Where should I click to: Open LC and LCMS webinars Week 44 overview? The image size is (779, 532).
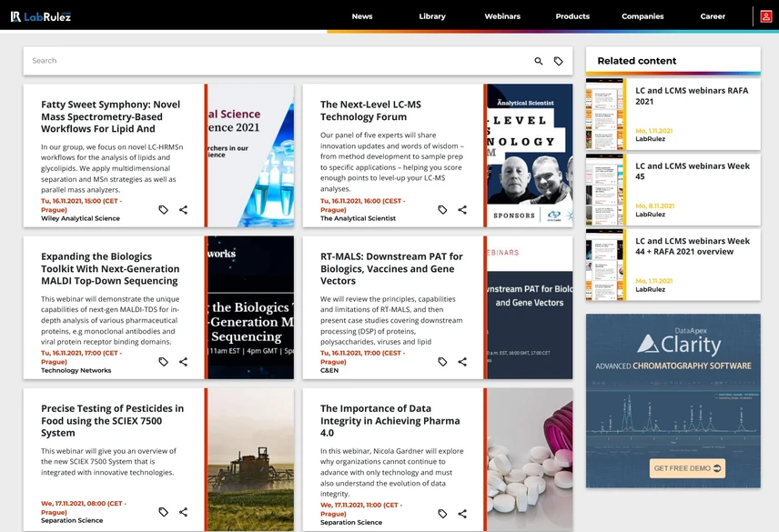pyautogui.click(x=693, y=246)
